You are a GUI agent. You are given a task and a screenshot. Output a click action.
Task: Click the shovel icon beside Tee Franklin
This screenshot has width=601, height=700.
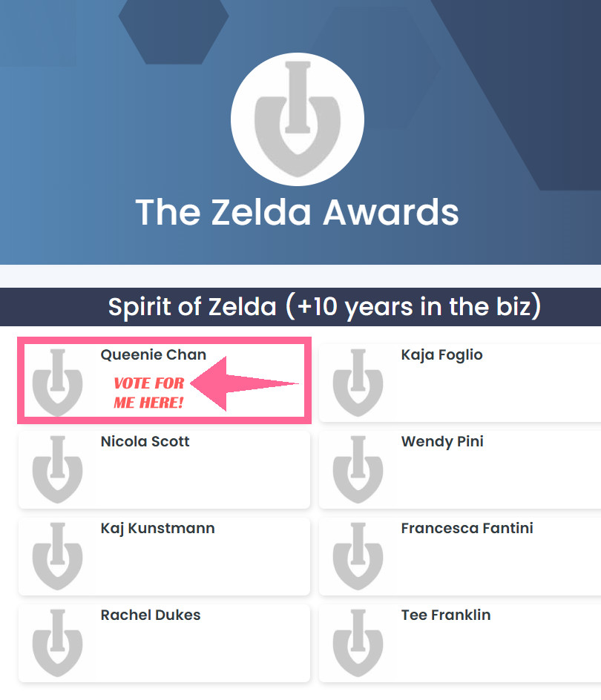pos(358,642)
